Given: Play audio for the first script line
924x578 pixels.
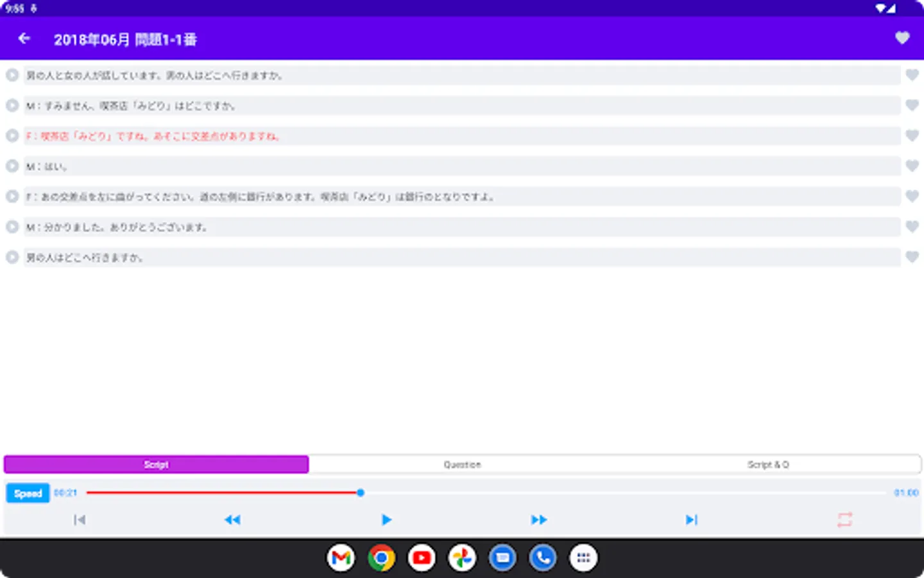Looking at the screenshot, I should pos(12,74).
